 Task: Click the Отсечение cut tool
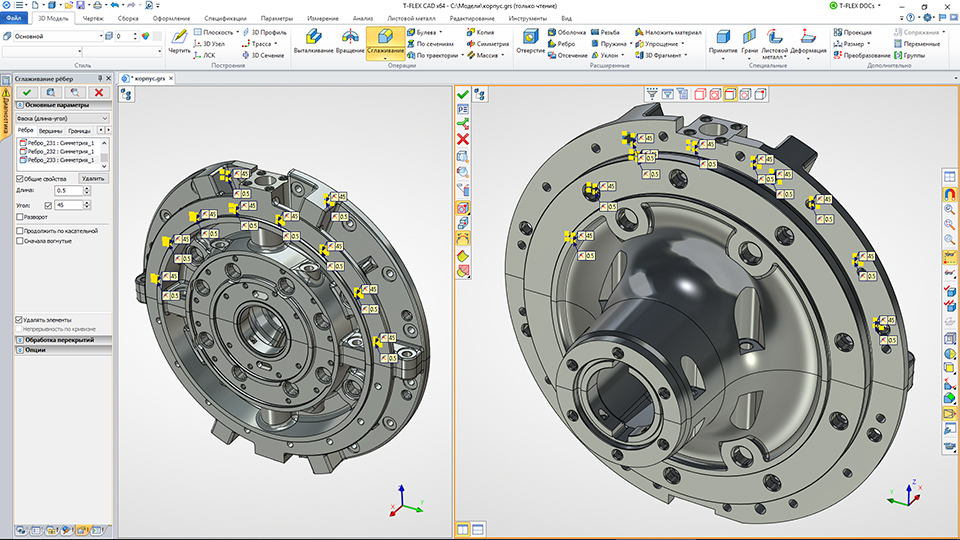coord(568,55)
